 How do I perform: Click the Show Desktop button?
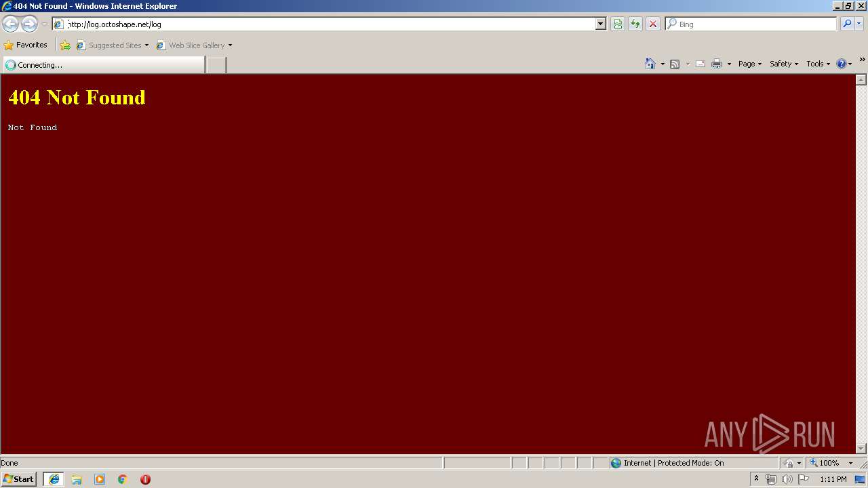(861, 479)
